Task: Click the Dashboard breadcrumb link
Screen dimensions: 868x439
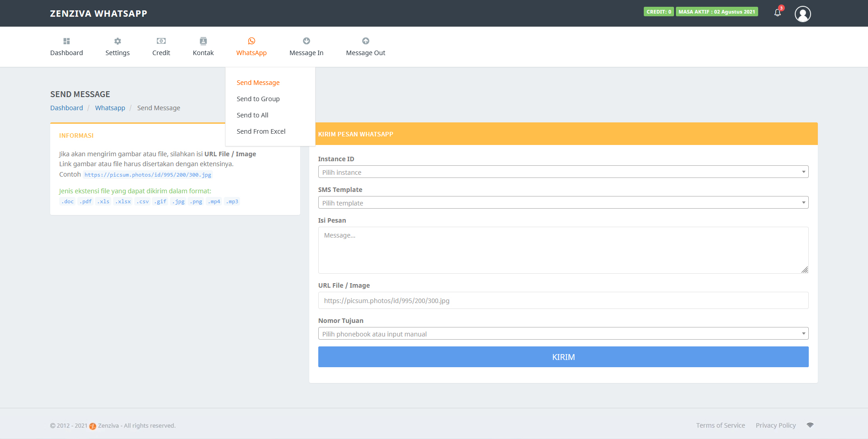Action: click(66, 108)
